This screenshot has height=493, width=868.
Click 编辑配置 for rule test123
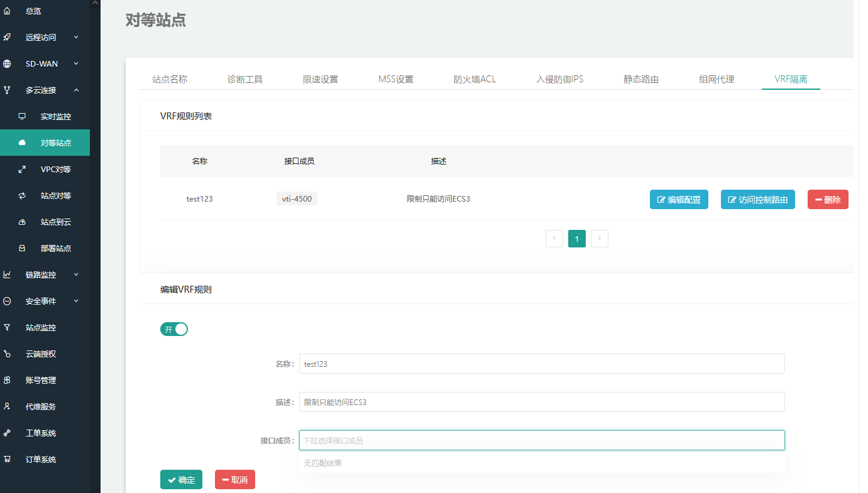pos(679,200)
